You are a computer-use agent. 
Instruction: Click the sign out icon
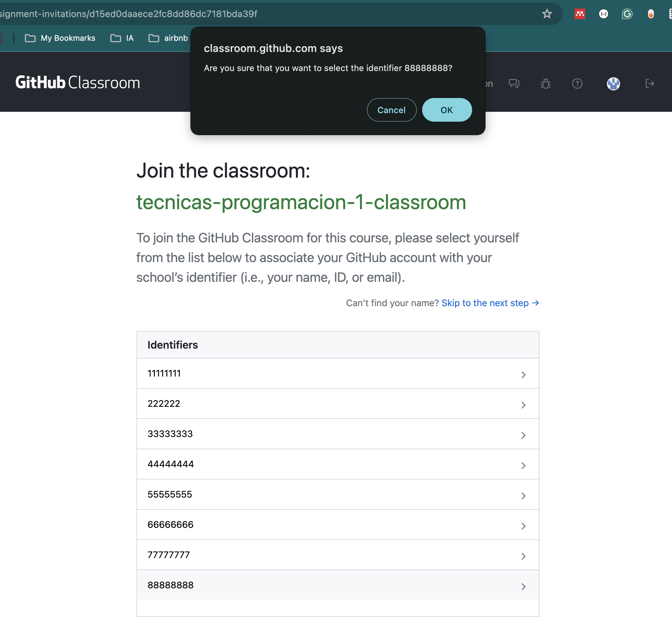(649, 84)
